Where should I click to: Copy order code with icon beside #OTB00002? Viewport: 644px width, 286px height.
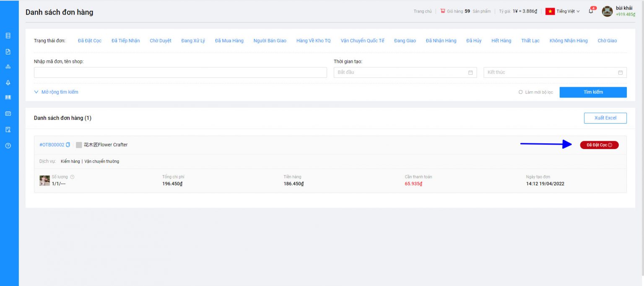[x=68, y=145]
